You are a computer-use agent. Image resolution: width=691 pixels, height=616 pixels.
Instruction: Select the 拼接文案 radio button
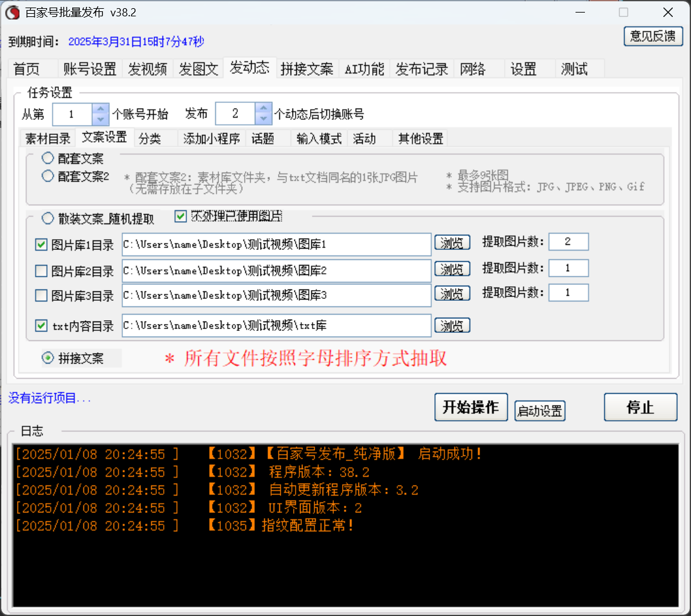point(48,358)
